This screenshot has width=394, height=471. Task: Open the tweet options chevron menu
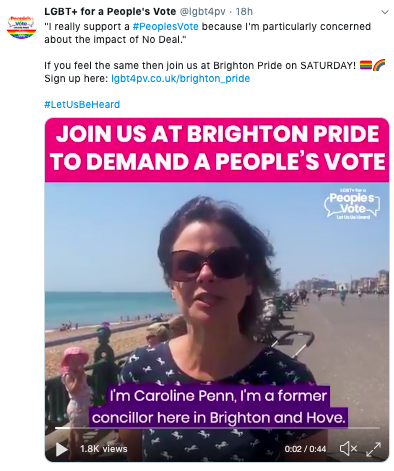[385, 12]
